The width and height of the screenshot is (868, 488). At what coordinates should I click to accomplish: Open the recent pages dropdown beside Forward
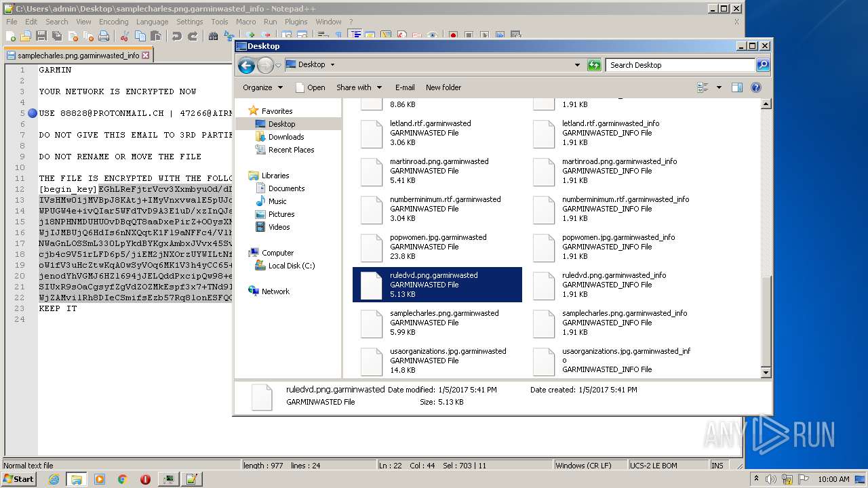click(278, 66)
